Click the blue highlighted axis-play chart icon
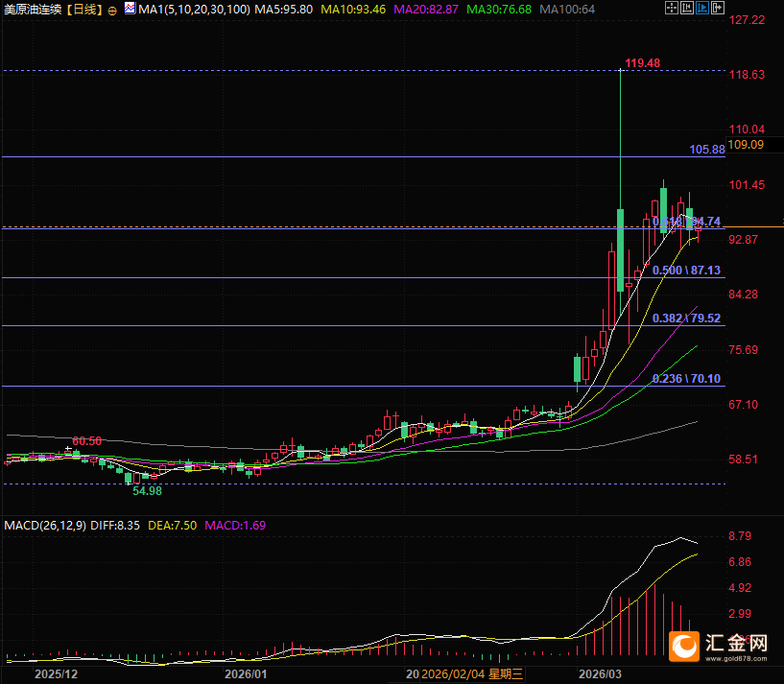 pyautogui.click(x=702, y=8)
